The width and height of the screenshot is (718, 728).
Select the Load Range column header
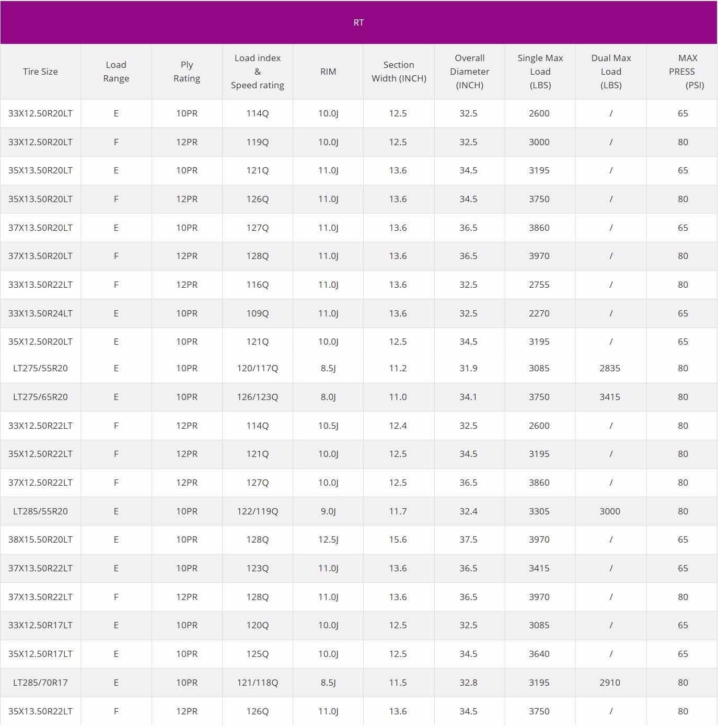point(116,72)
